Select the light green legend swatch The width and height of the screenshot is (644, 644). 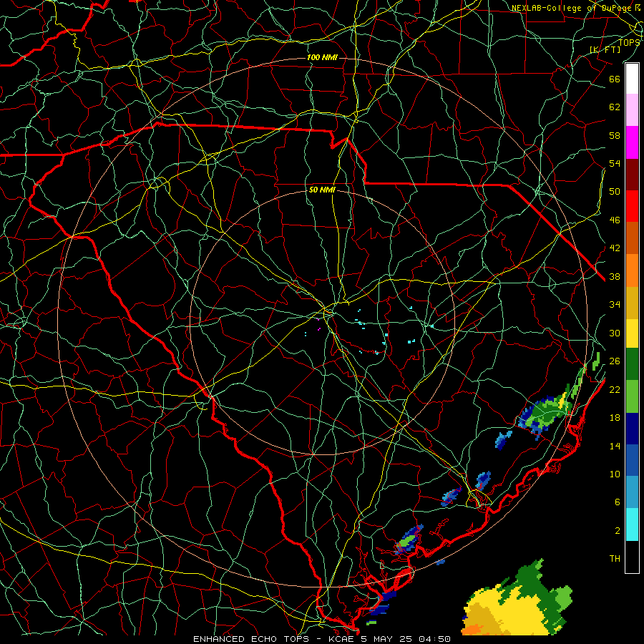point(632,396)
